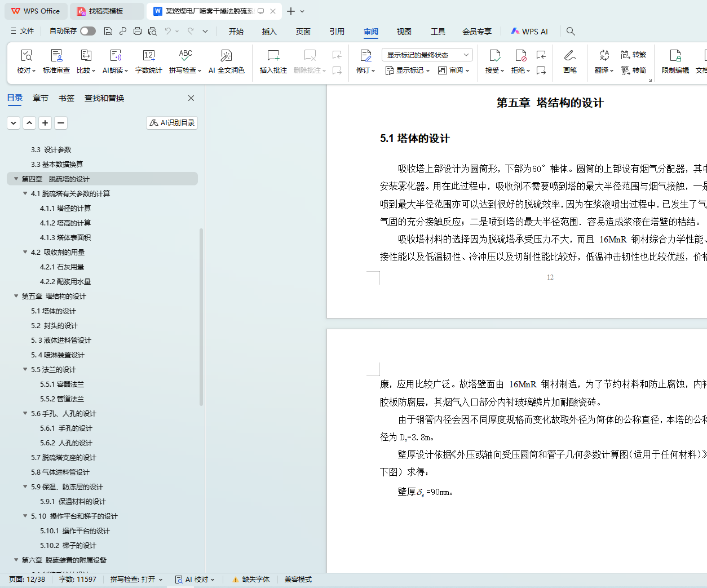
Task: Go to next change arrow near 拒绝
Action: pyautogui.click(x=541, y=70)
